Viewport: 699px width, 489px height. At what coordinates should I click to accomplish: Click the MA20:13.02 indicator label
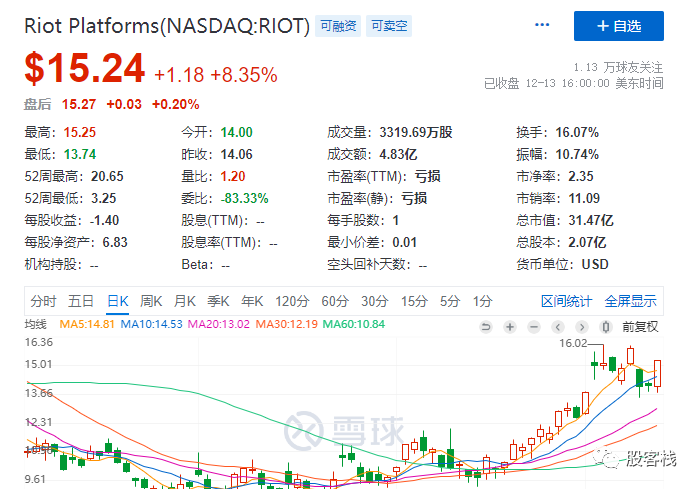pos(219,324)
